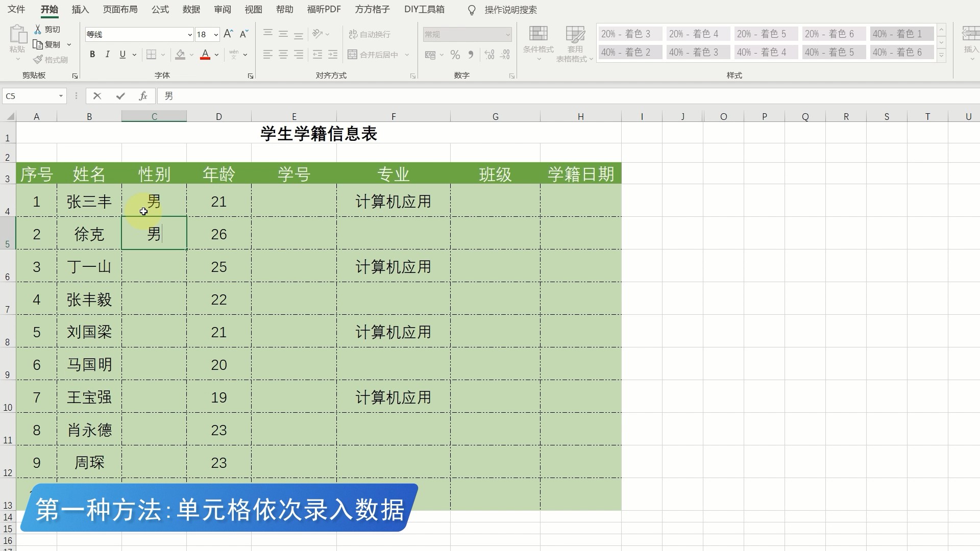Open Insert Function fx dialog
This screenshot has height=551, width=980.
click(x=143, y=96)
